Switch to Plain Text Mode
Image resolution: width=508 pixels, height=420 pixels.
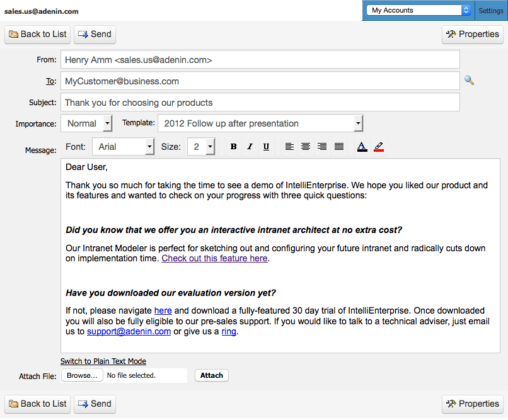103,361
